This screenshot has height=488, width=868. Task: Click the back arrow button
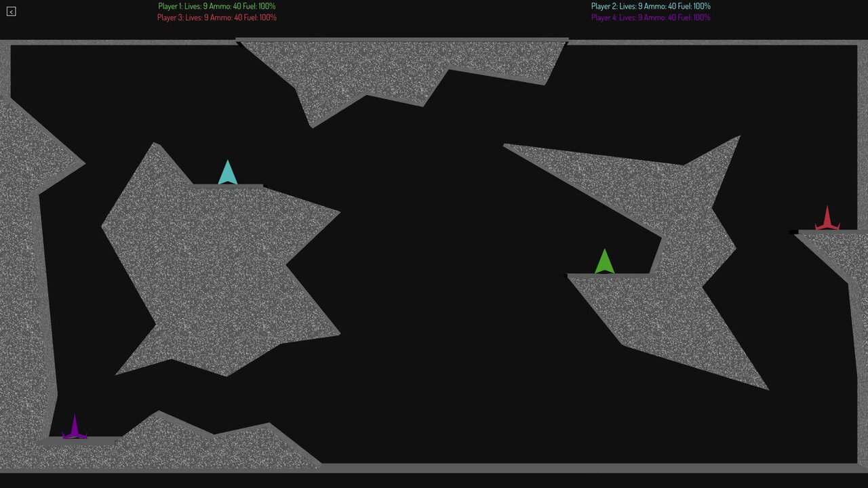click(x=11, y=12)
